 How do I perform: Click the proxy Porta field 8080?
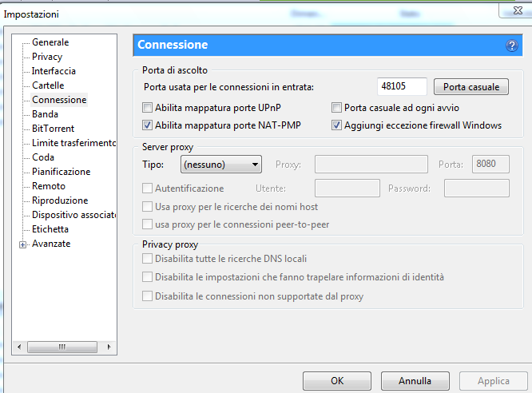[x=490, y=165]
